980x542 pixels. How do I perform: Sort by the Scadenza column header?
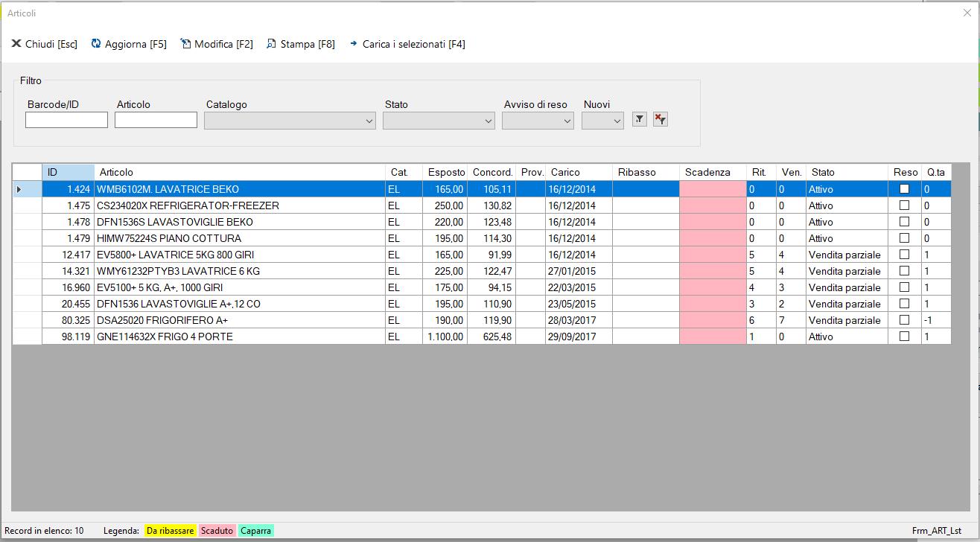pos(713,173)
